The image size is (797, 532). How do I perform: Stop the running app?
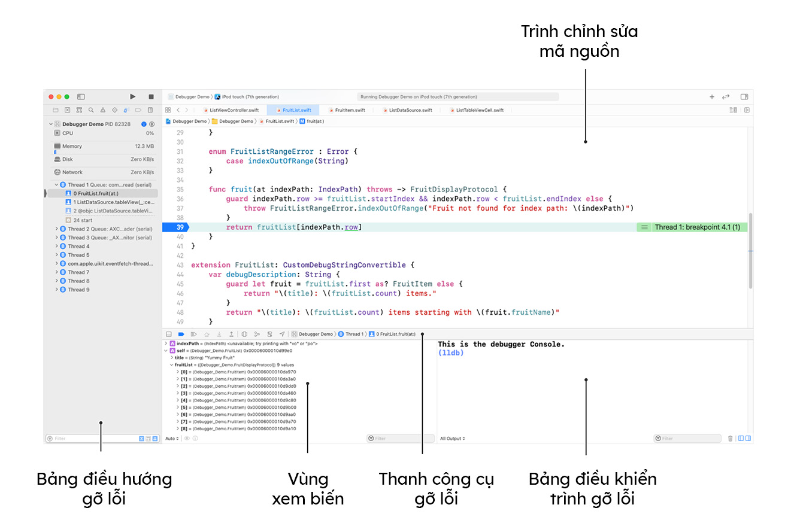[x=151, y=96]
